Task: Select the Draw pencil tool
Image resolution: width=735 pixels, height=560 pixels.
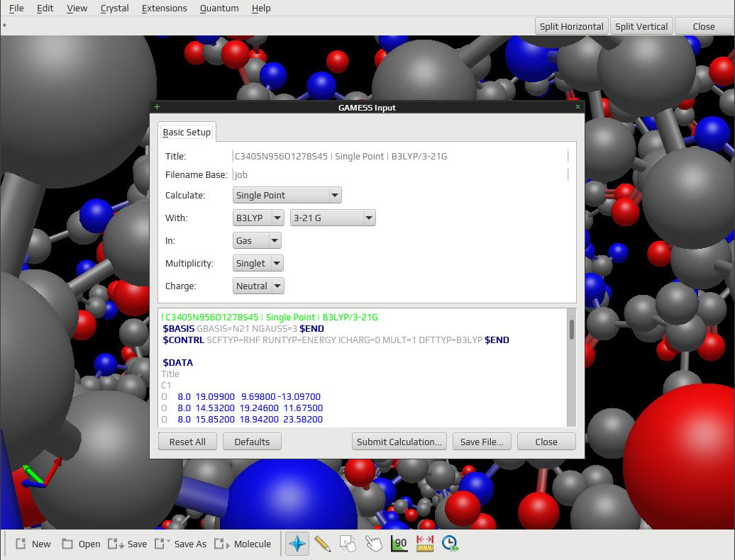Action: coord(323,544)
